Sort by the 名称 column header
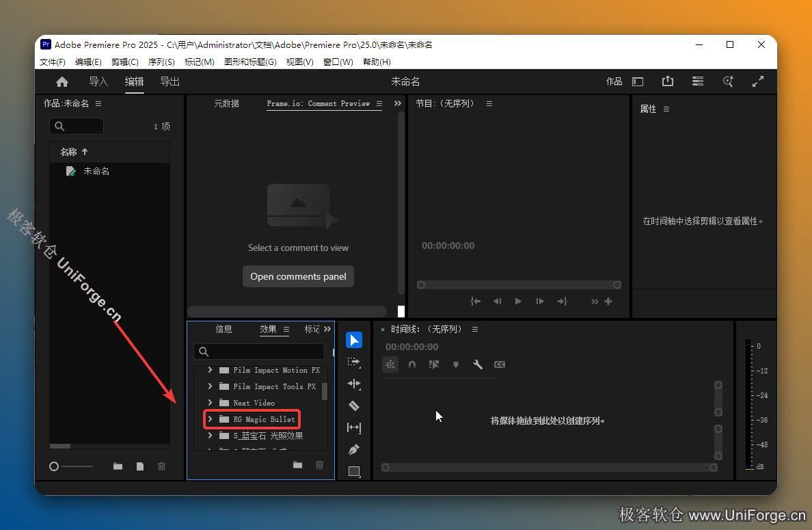Viewport: 812px width, 530px height. (68, 152)
